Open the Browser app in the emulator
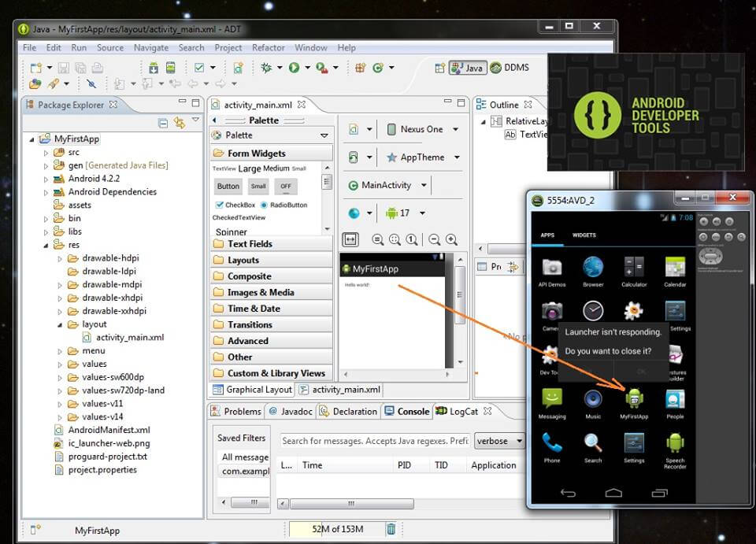The image size is (756, 544). [x=593, y=272]
